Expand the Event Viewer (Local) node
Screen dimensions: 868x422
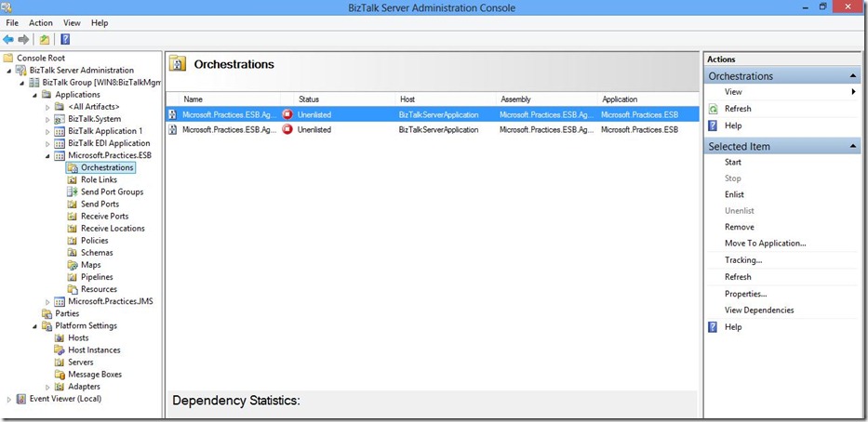click(x=9, y=399)
